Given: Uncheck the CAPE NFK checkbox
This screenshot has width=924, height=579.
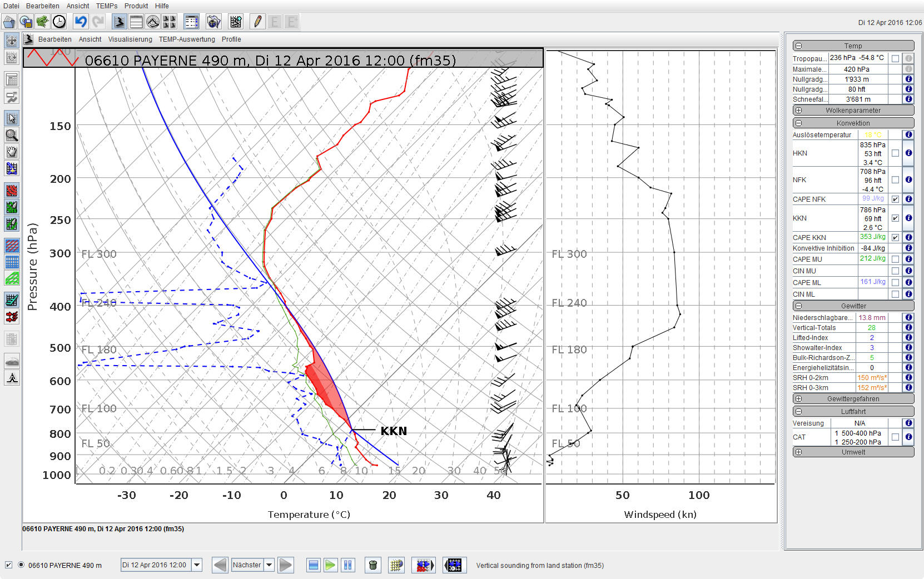Looking at the screenshot, I should pos(895,199).
